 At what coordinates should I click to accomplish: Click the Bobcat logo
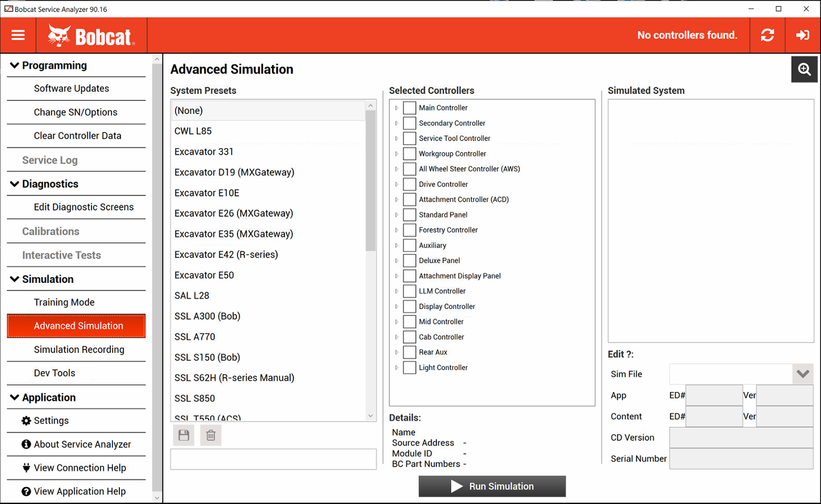coord(91,36)
